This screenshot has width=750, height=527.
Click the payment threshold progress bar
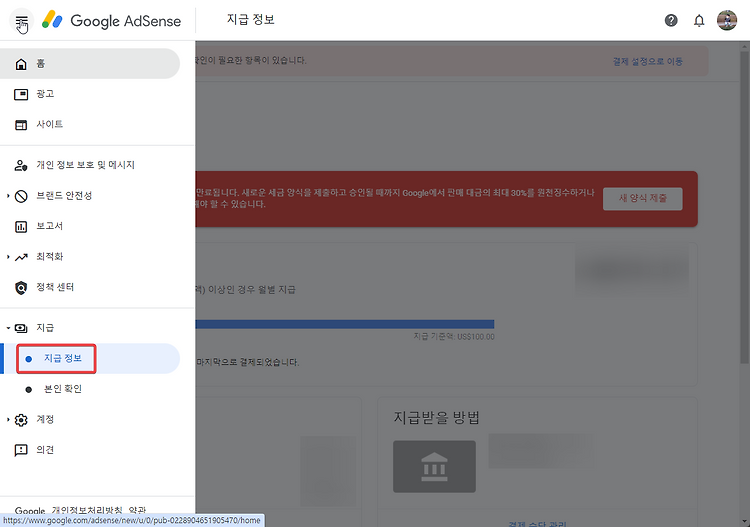tap(344, 324)
